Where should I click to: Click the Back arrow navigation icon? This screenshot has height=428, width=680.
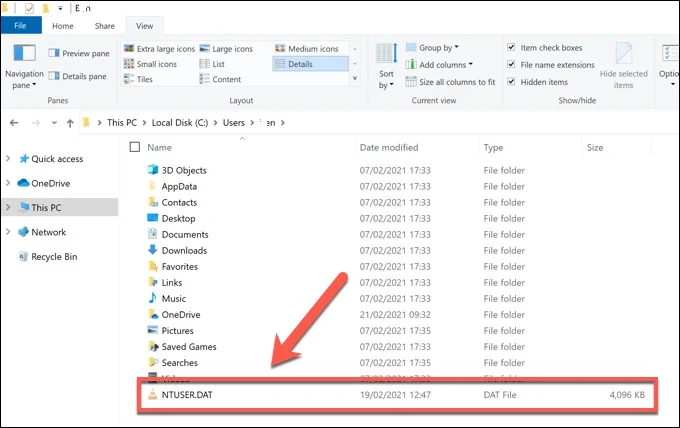14,122
